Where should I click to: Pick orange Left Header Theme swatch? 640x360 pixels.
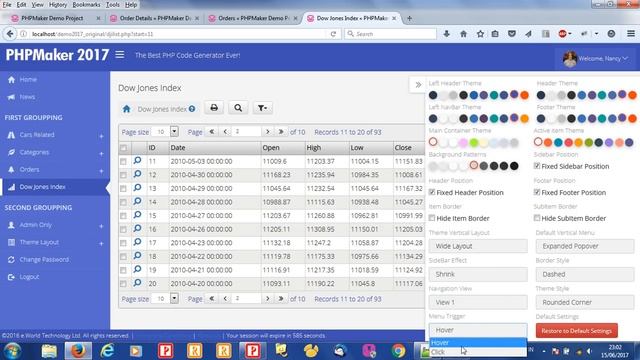[x=524, y=95]
